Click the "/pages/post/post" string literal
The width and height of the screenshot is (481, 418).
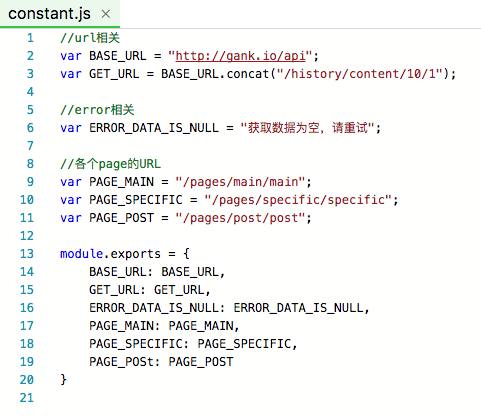pos(240,218)
